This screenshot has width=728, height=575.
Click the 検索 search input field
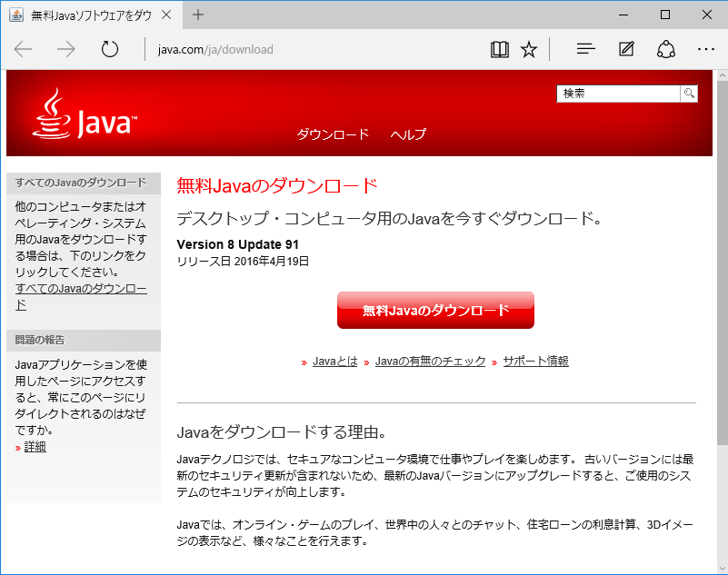618,94
